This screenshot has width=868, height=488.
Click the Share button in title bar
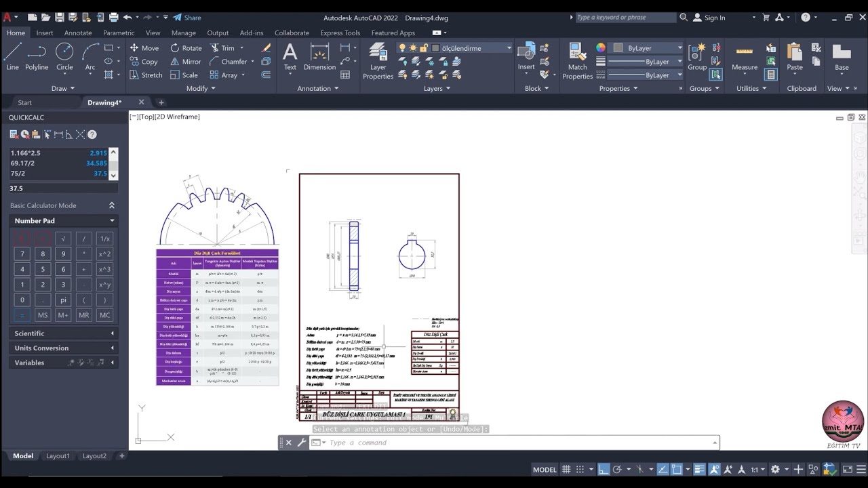coord(187,18)
